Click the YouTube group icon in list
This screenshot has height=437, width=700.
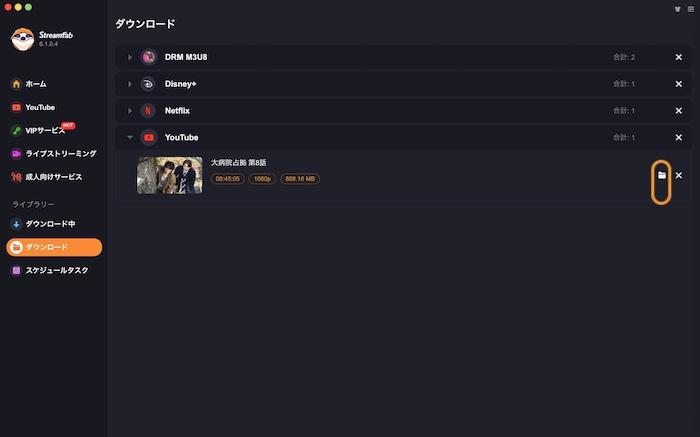[x=148, y=137]
